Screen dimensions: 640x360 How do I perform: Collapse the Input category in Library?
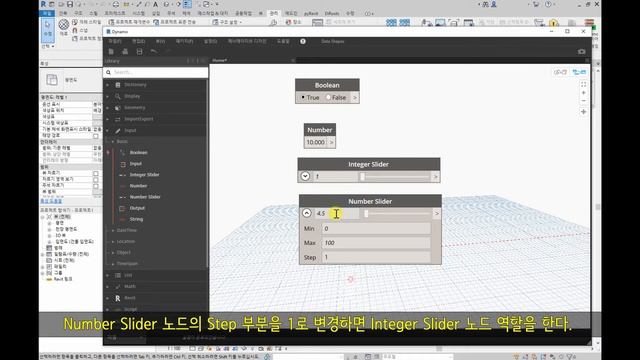108,131
